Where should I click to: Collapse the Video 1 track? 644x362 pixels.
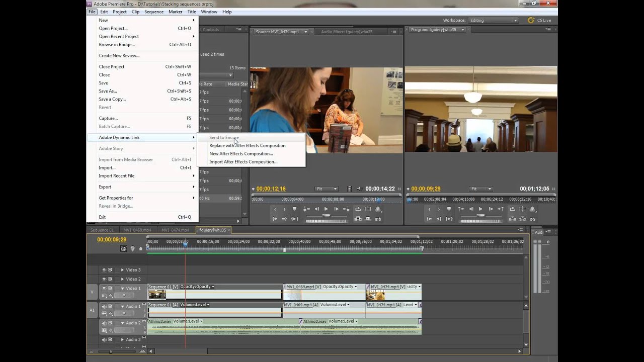pyautogui.click(x=122, y=289)
